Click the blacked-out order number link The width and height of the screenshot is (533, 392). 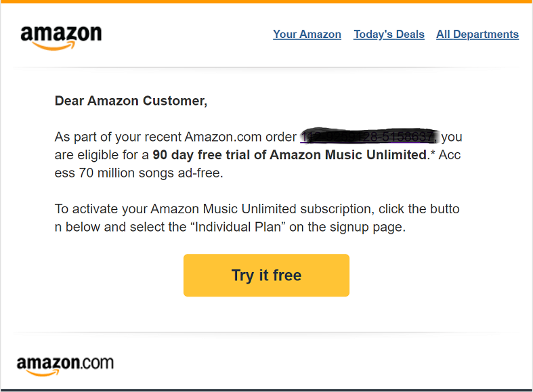point(369,137)
